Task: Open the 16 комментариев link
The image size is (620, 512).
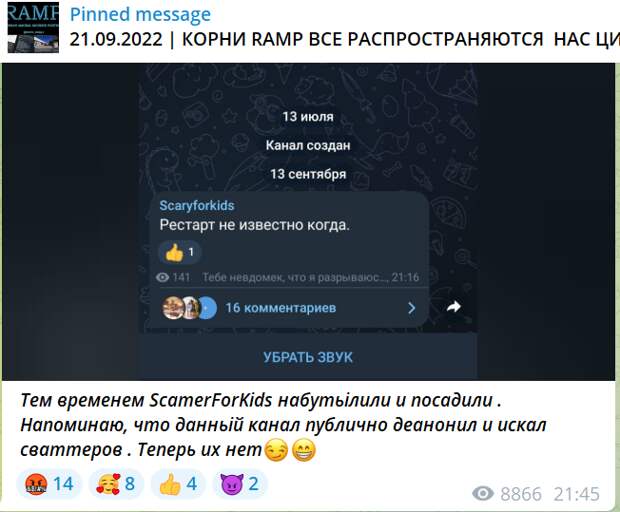Action: coord(281,308)
